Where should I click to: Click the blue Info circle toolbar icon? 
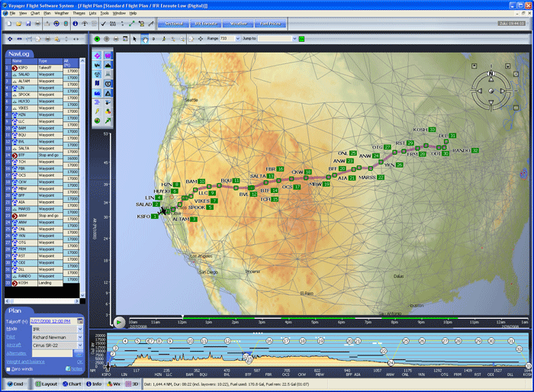76,24
